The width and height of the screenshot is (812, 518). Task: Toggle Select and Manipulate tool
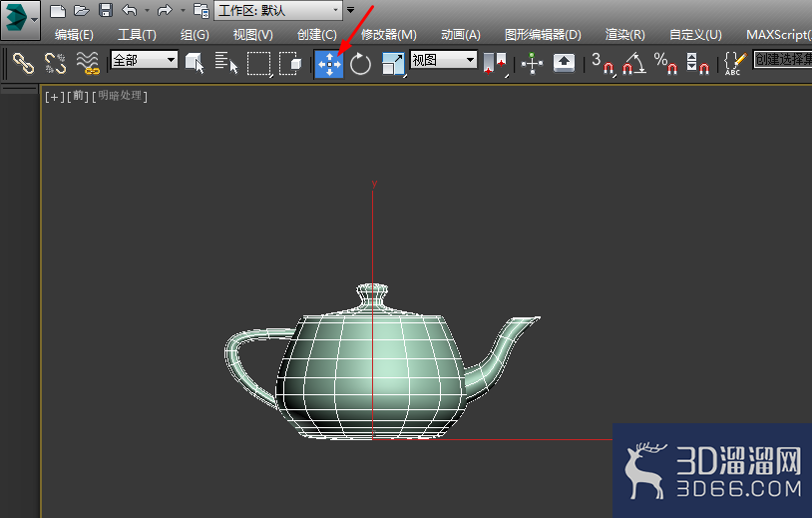click(x=532, y=63)
